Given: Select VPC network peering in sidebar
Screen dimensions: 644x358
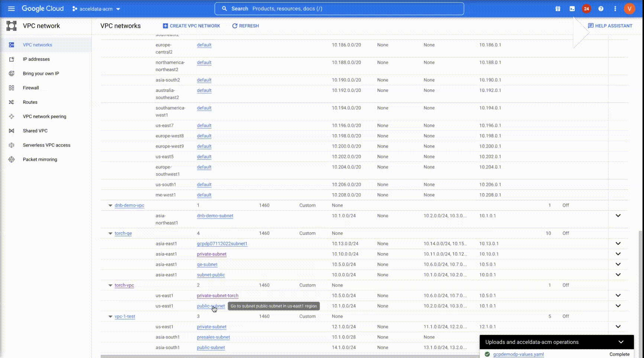Looking at the screenshot, I should click(x=46, y=117).
